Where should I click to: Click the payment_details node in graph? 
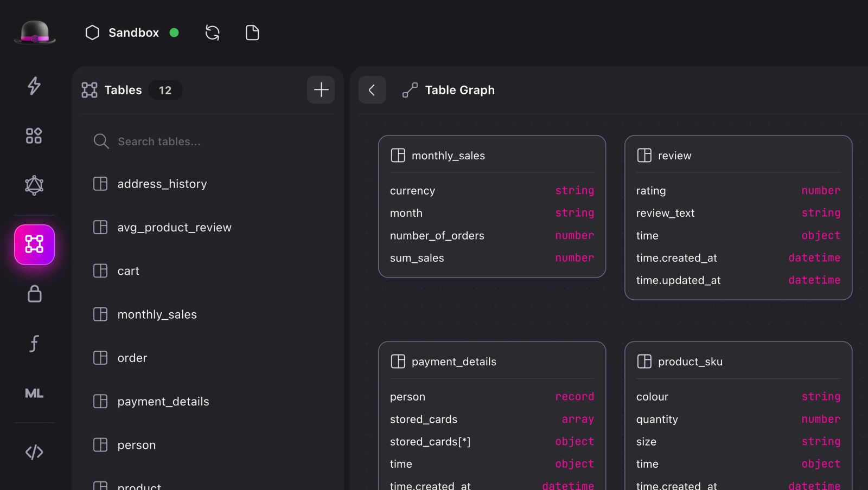pos(454,362)
